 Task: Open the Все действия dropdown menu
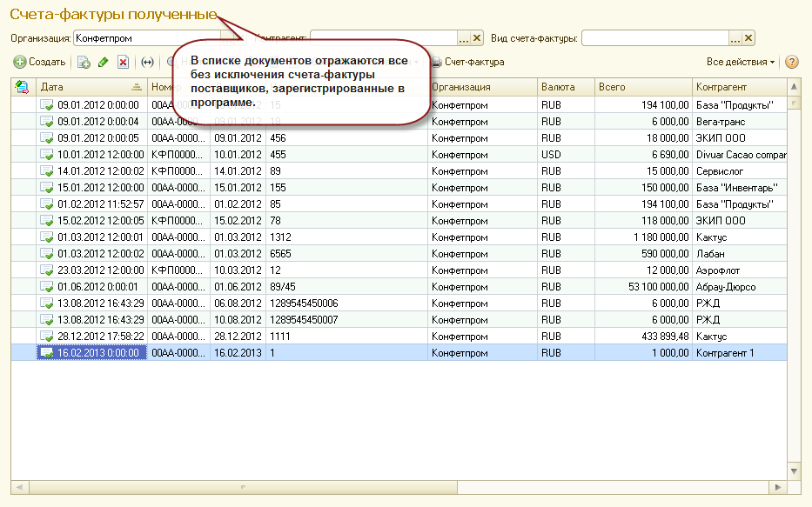click(x=741, y=62)
